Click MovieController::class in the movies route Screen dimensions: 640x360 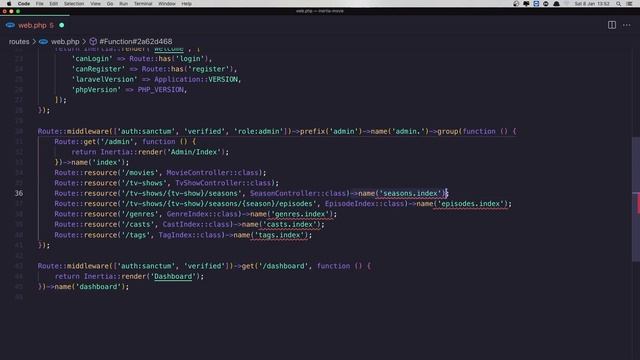click(212, 173)
